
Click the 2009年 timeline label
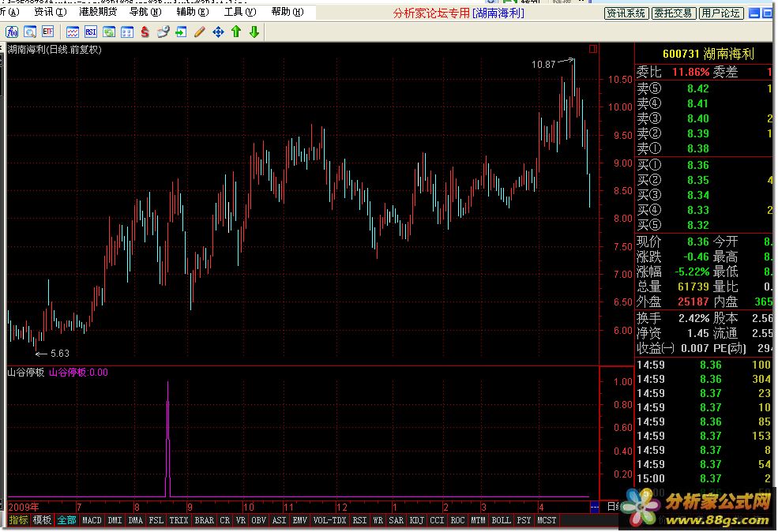click(24, 507)
